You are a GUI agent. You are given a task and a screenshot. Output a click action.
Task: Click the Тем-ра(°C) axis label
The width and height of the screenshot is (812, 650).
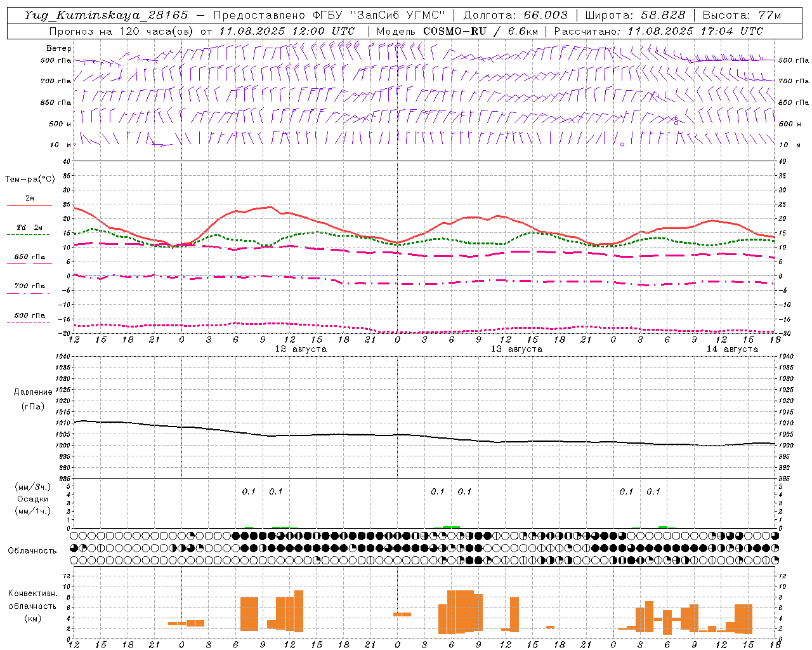click(x=30, y=180)
